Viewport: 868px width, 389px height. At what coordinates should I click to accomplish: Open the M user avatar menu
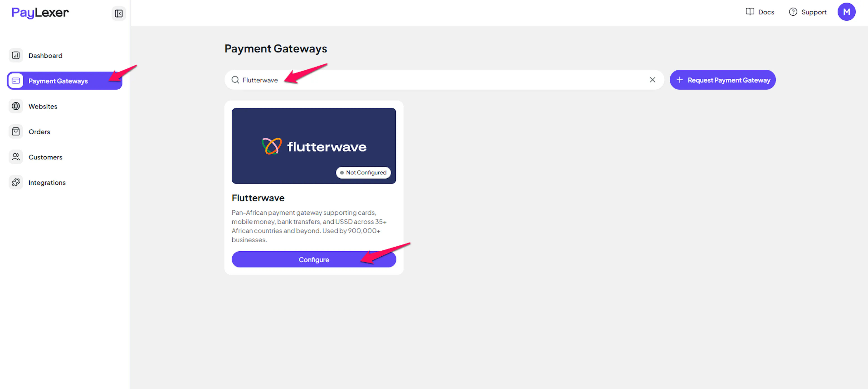[x=846, y=12]
